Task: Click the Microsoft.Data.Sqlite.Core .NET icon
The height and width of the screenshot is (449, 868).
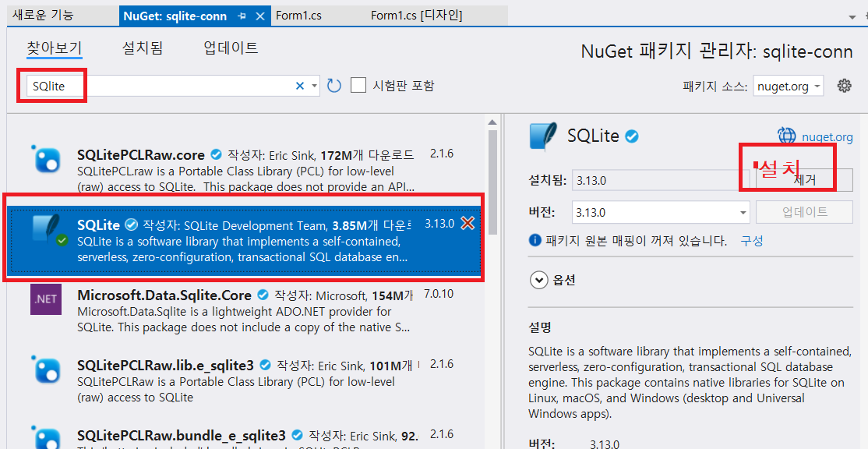Action: (x=46, y=299)
